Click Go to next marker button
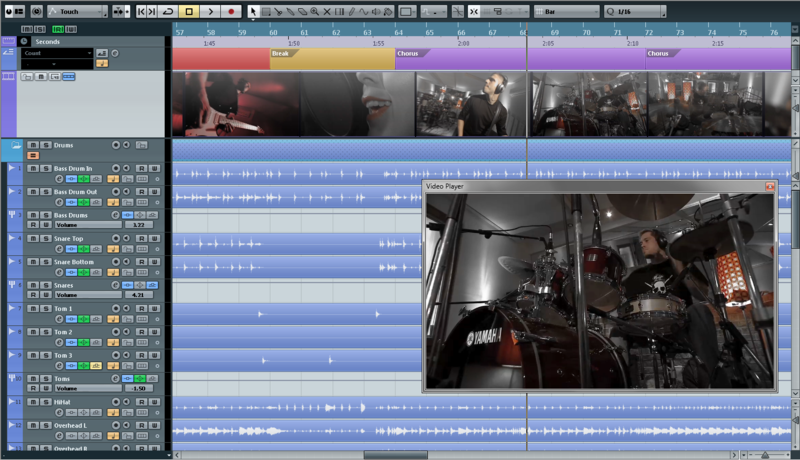The image size is (800, 460). 152,11
